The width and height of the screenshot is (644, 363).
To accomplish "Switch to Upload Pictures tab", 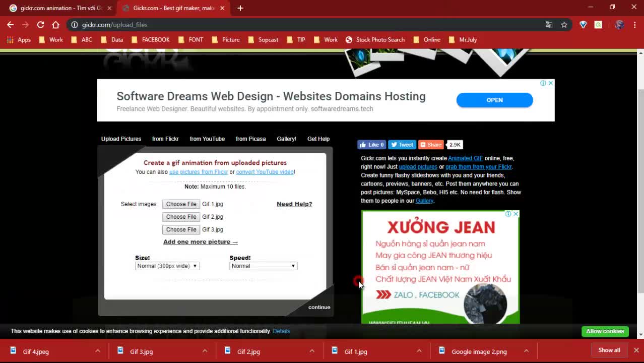I will [x=121, y=139].
